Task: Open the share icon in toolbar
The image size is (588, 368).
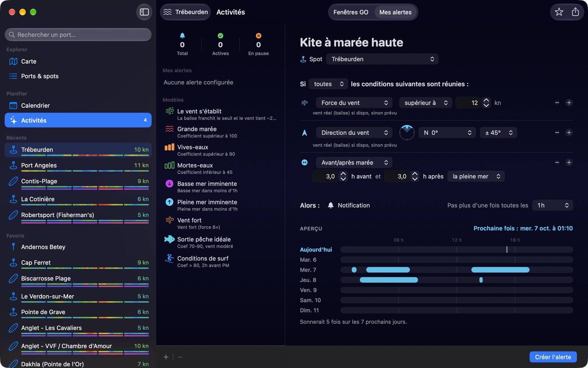Action: coord(575,12)
